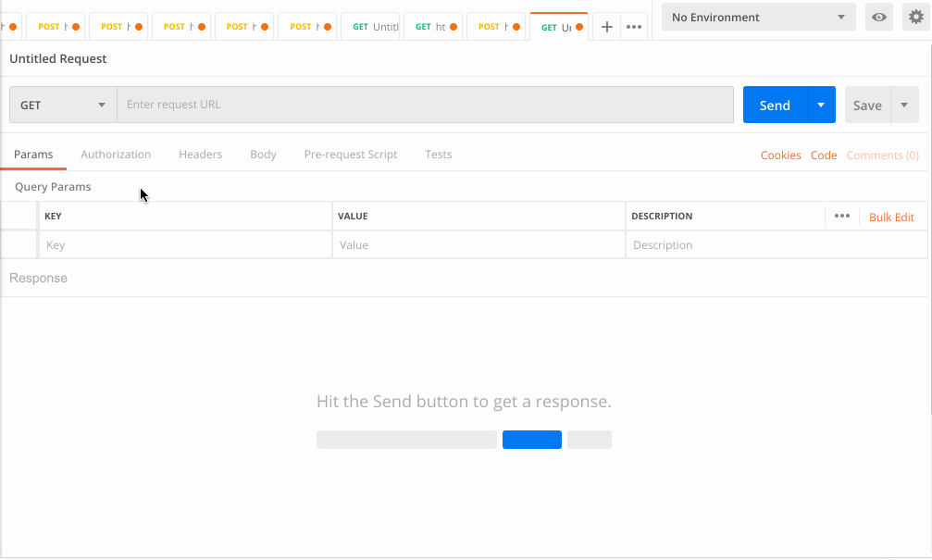
Task: Open the column options three-dot icon beside Bulk Edit
Action: (x=841, y=216)
